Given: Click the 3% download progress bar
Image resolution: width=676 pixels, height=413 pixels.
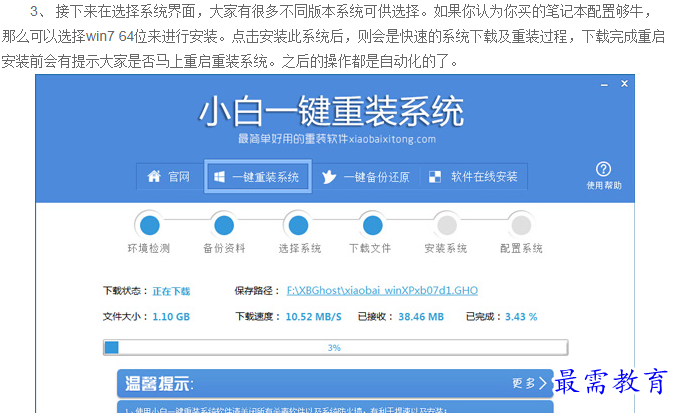Looking at the screenshot, I should pyautogui.click(x=335, y=347).
